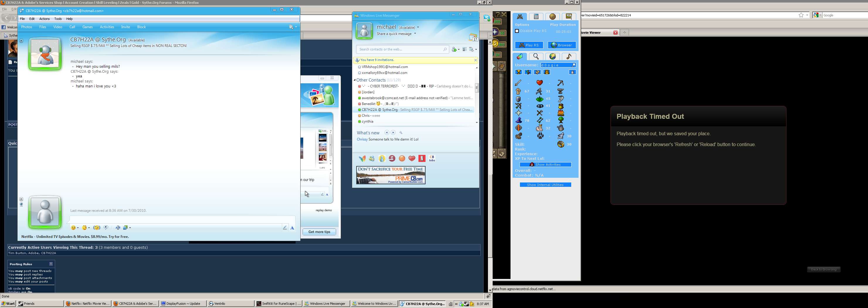The image size is (868, 308).
Task: Expand the Share a quick message dropdown
Action: coord(415,34)
